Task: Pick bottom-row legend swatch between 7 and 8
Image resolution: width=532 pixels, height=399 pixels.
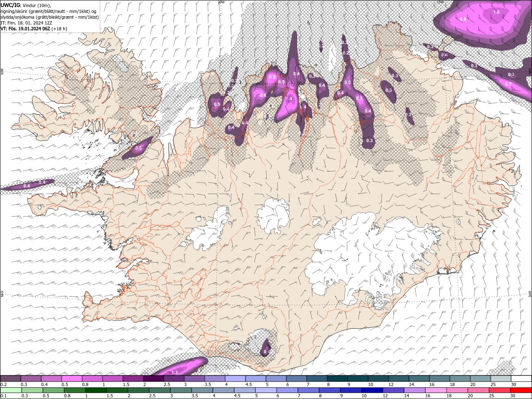Action: coord(308,390)
